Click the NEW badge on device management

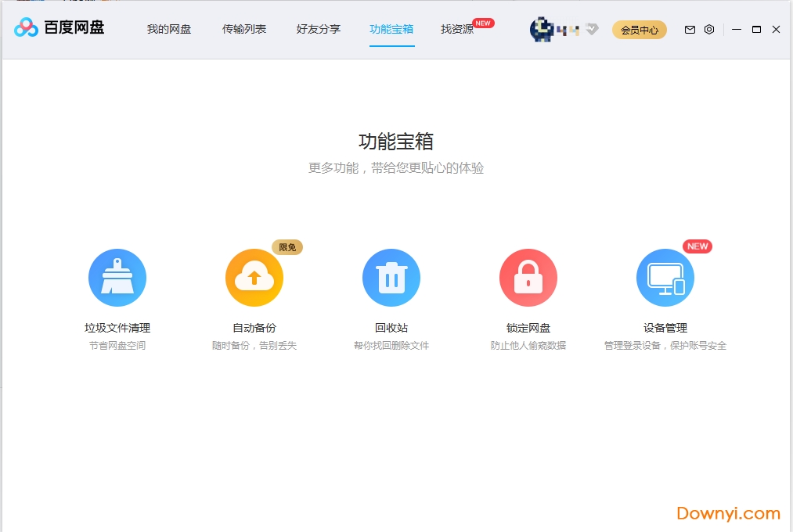(x=697, y=246)
